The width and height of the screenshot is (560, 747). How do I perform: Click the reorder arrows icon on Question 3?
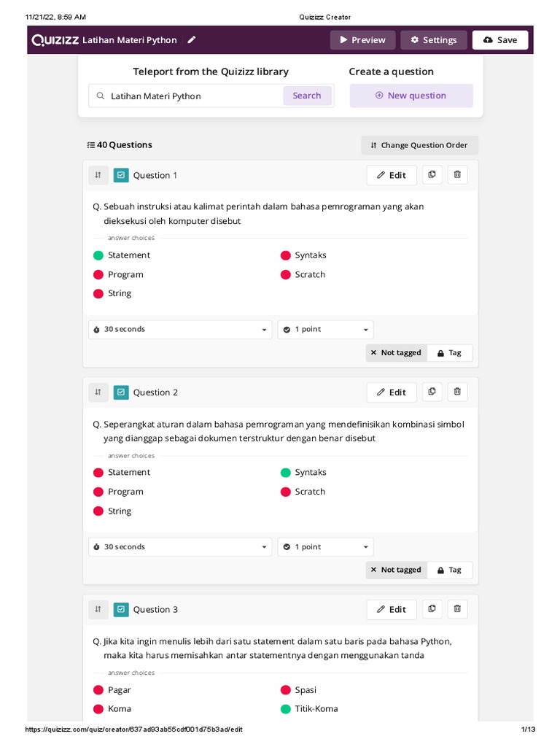tap(98, 609)
